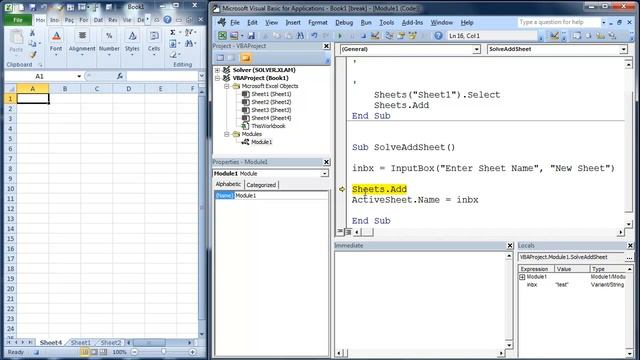Click the green File tab in Excel
The height and width of the screenshot is (360, 640).
click(x=18, y=20)
